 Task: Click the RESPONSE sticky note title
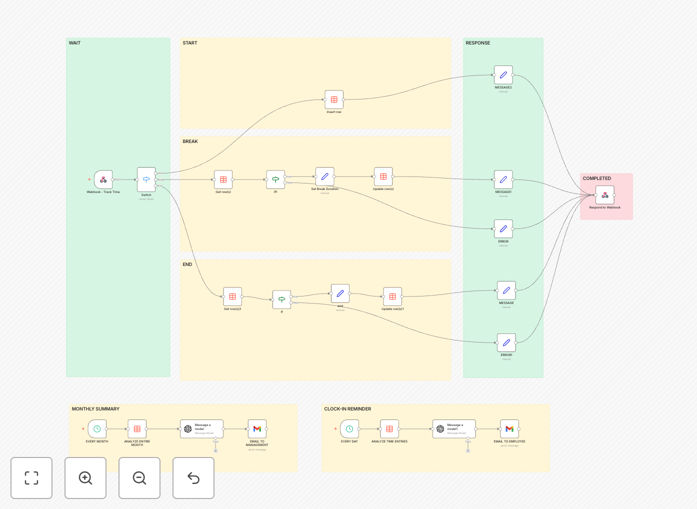point(478,43)
